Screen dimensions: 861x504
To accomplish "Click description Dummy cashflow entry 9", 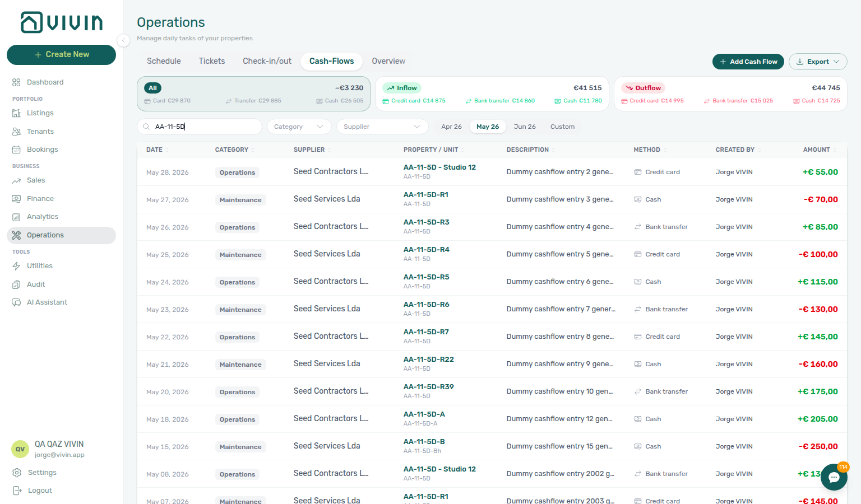I will (x=560, y=364).
